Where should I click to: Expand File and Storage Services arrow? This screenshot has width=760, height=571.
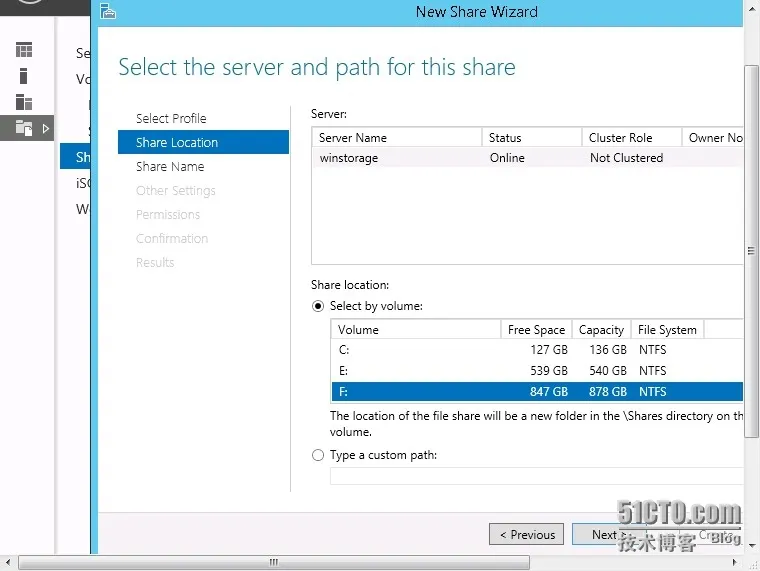tap(46, 129)
